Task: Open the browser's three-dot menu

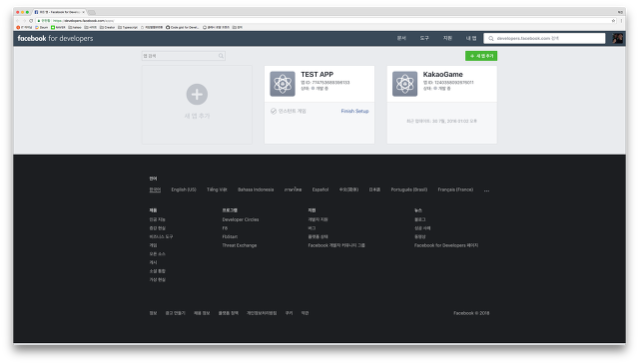Action: pyautogui.click(x=621, y=20)
